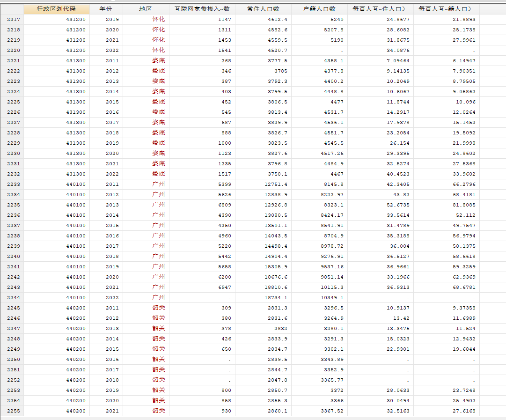Select row number 2217
The width and height of the screenshot is (506, 420).
point(12,19)
